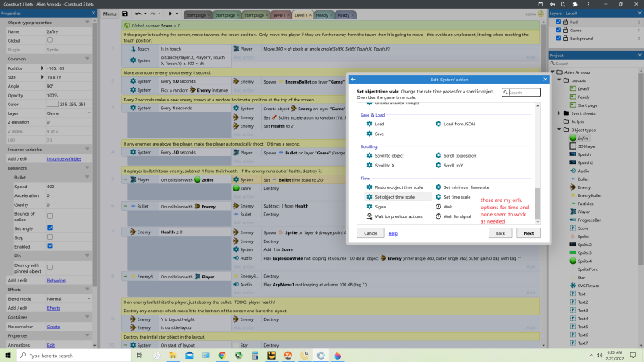Image resolution: width=644 pixels, height=362 pixels.
Task: Click the Back button in dialog
Action: tap(500, 233)
